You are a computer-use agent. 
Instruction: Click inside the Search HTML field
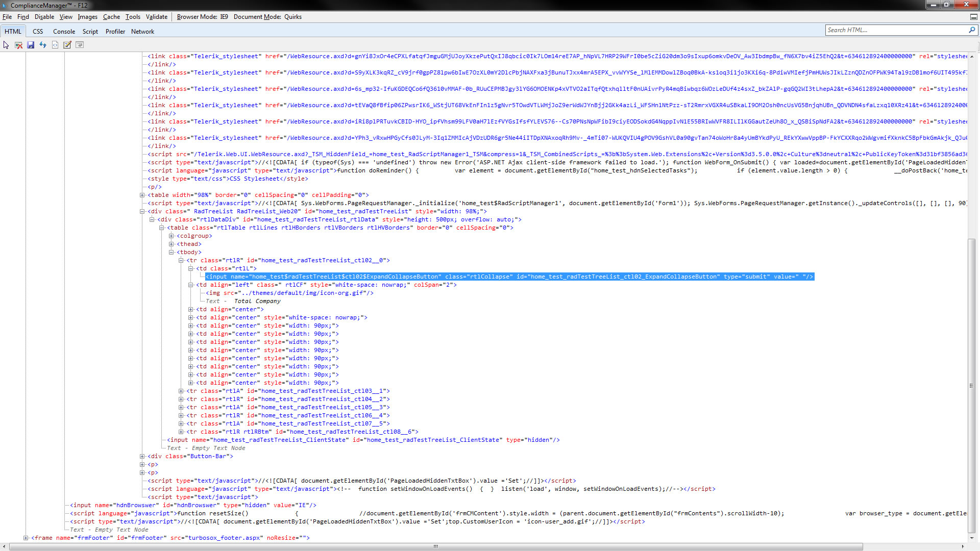coord(893,30)
